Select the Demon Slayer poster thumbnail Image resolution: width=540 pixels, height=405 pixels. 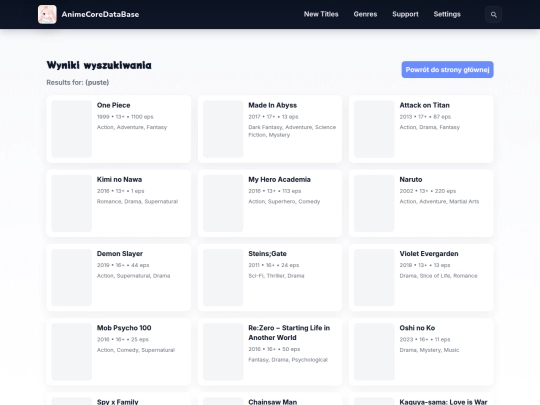(x=72, y=278)
